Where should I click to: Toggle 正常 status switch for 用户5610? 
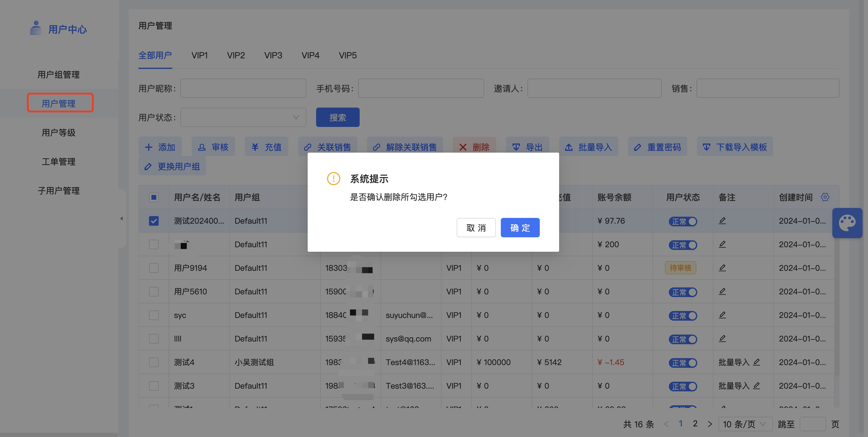point(683,292)
